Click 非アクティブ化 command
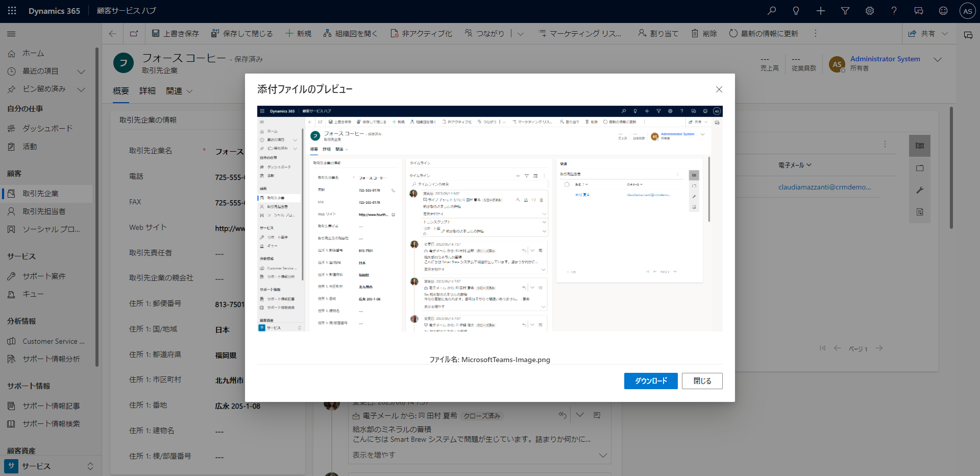The width and height of the screenshot is (980, 476). 421,34
